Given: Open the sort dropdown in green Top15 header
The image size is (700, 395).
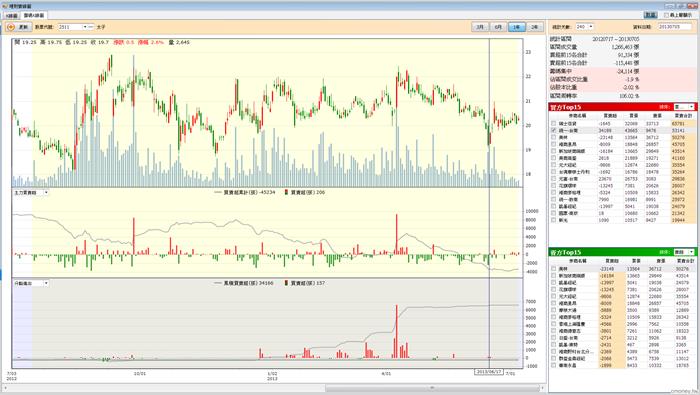Looking at the screenshot, I should [691, 252].
